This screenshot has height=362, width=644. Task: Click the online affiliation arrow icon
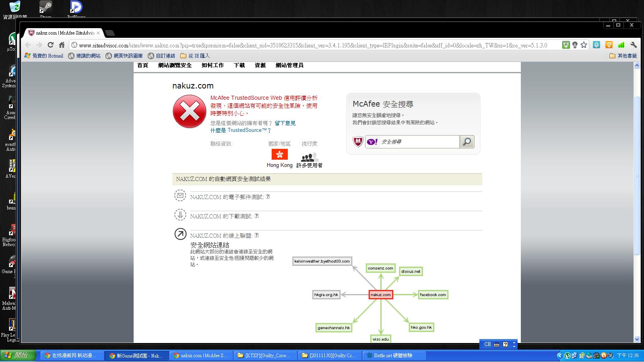point(180,234)
